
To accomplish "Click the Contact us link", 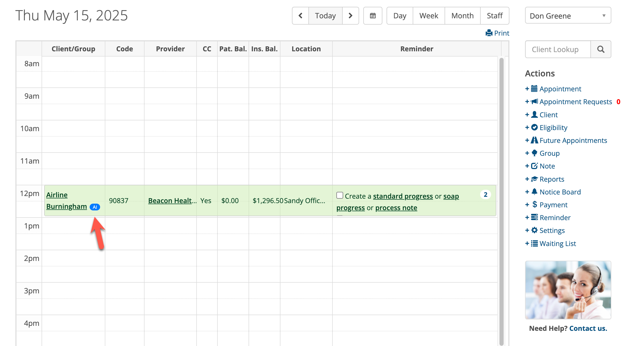I will pos(588,328).
